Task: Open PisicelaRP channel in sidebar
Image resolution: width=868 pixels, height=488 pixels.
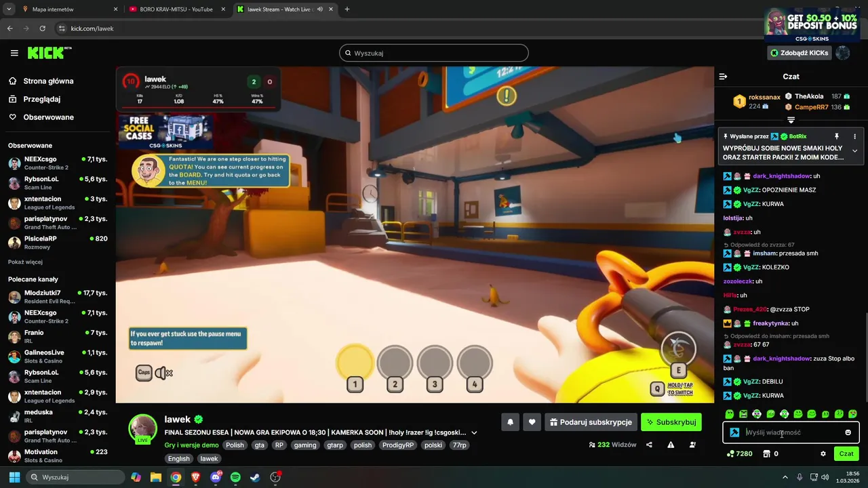Action: tap(58, 243)
